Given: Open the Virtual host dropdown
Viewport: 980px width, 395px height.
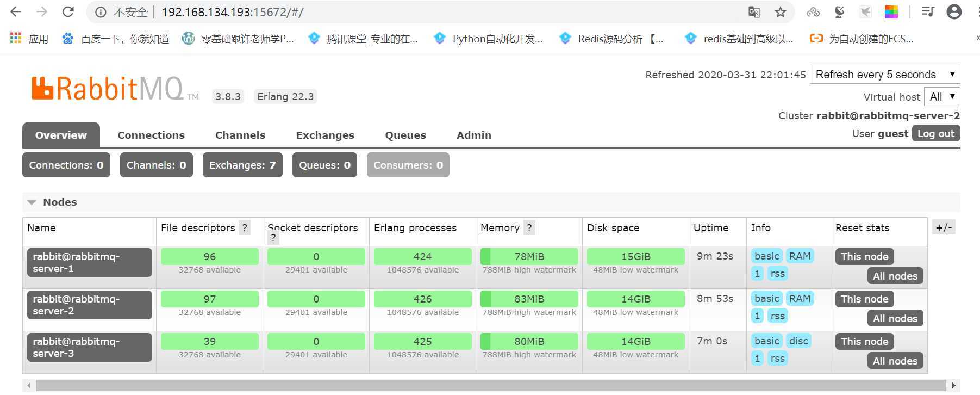Looking at the screenshot, I should 942,97.
